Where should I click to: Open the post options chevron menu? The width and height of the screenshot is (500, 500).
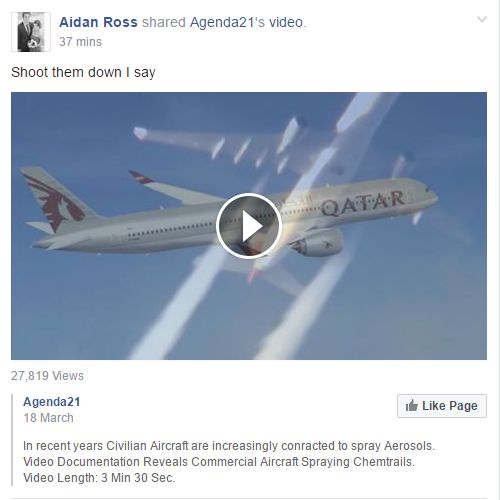click(482, 19)
